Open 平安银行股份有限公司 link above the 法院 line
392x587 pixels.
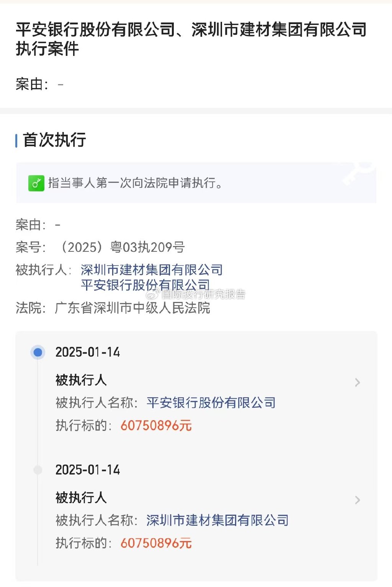point(145,285)
